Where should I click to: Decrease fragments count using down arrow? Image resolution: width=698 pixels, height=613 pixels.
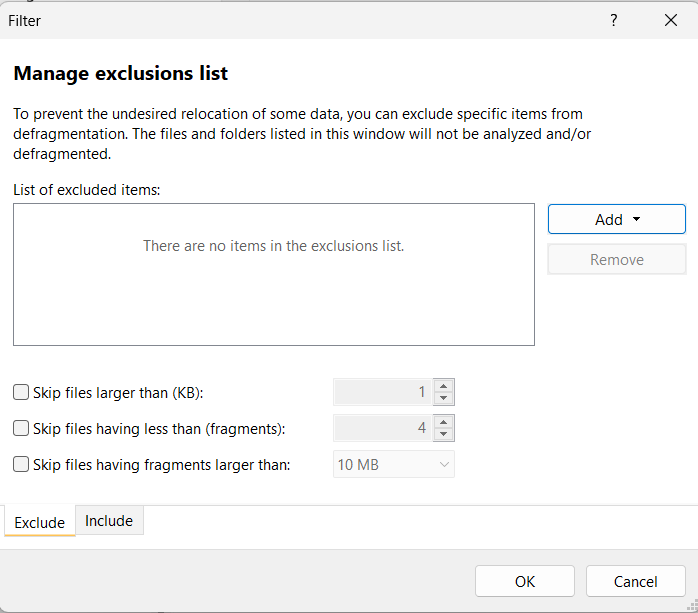click(444, 434)
